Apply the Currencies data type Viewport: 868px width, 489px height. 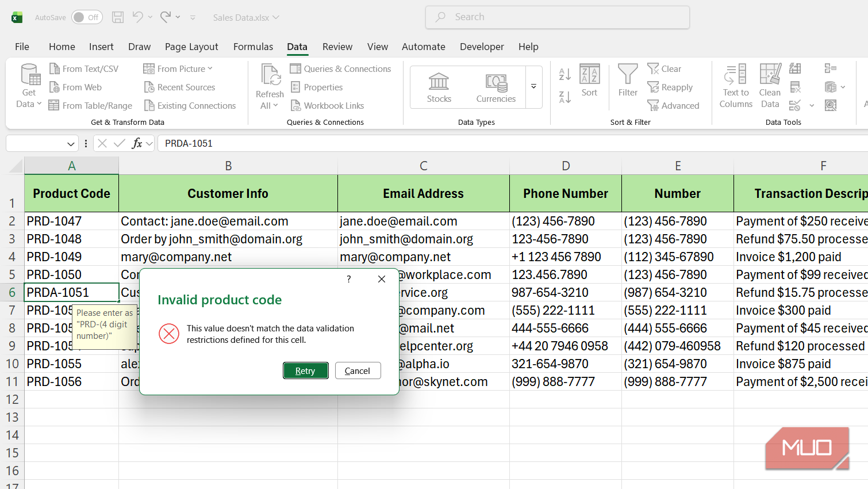(x=496, y=87)
